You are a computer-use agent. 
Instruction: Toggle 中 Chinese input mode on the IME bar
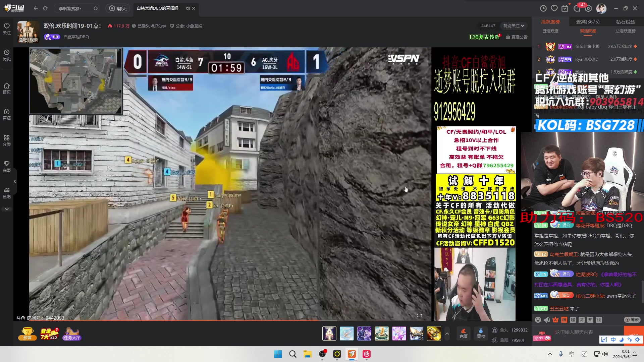[613, 340]
